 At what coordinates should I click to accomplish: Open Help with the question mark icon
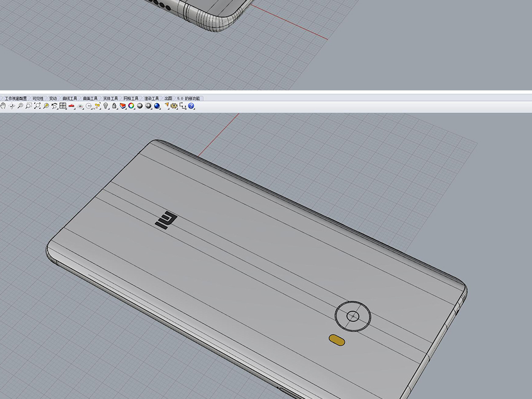click(x=191, y=106)
